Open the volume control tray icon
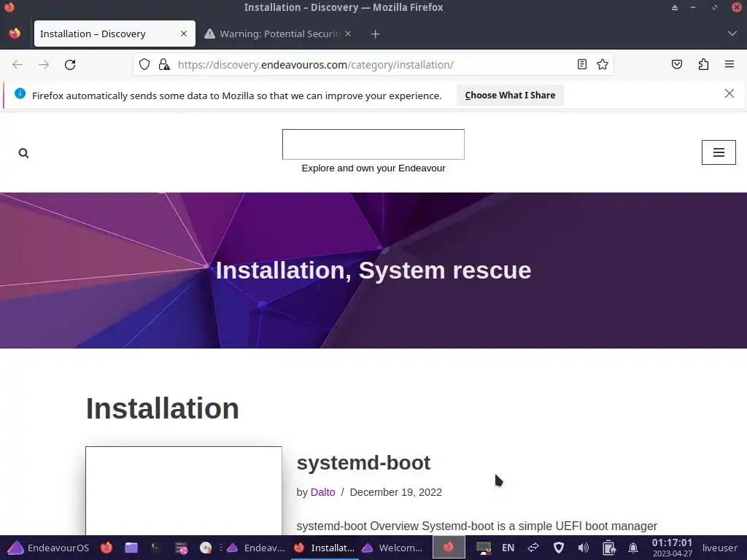 [x=583, y=548]
